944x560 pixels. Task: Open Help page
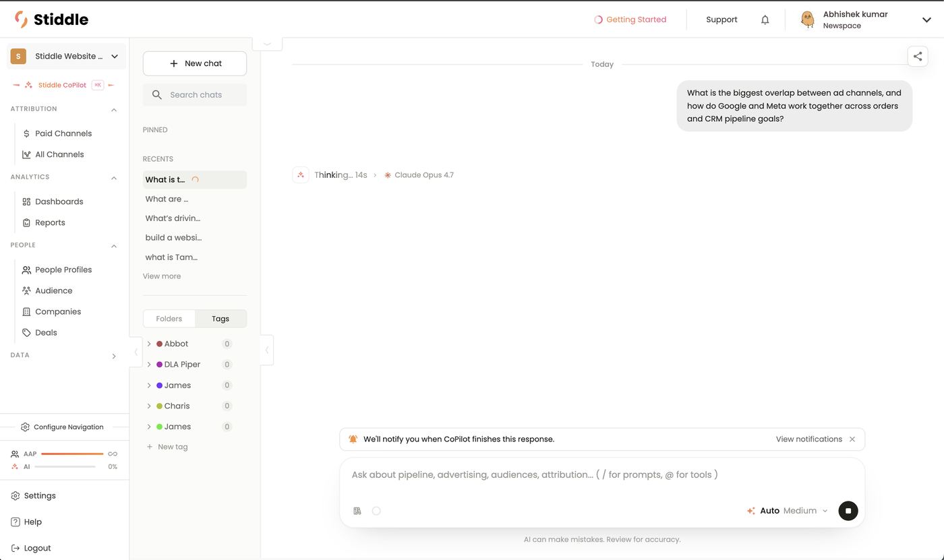(x=32, y=522)
